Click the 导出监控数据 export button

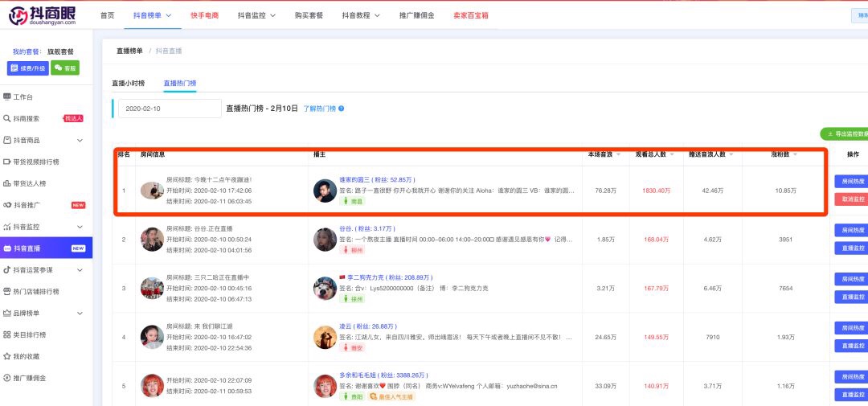click(844, 134)
